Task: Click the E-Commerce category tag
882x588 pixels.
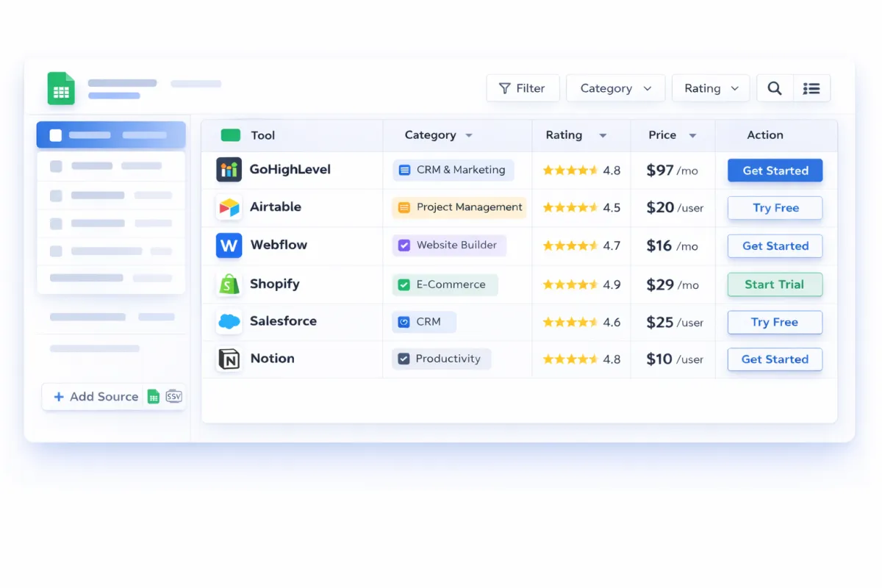Action: point(445,284)
